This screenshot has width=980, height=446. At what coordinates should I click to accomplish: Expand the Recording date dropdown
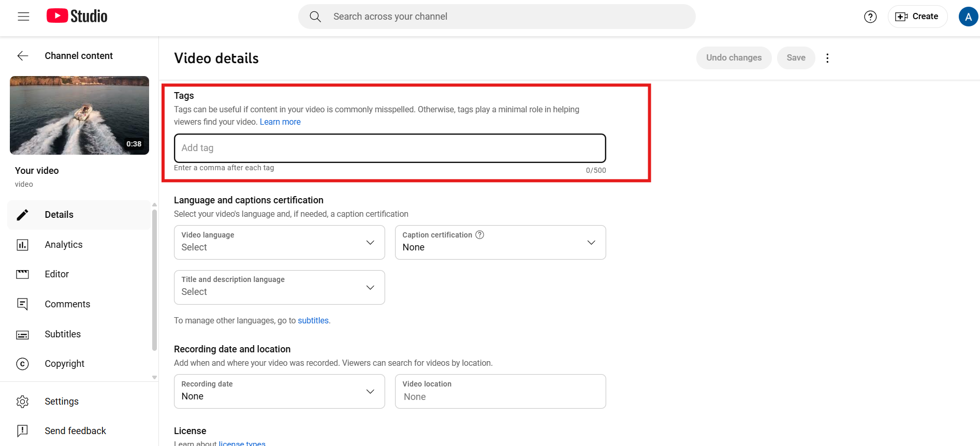point(279,391)
